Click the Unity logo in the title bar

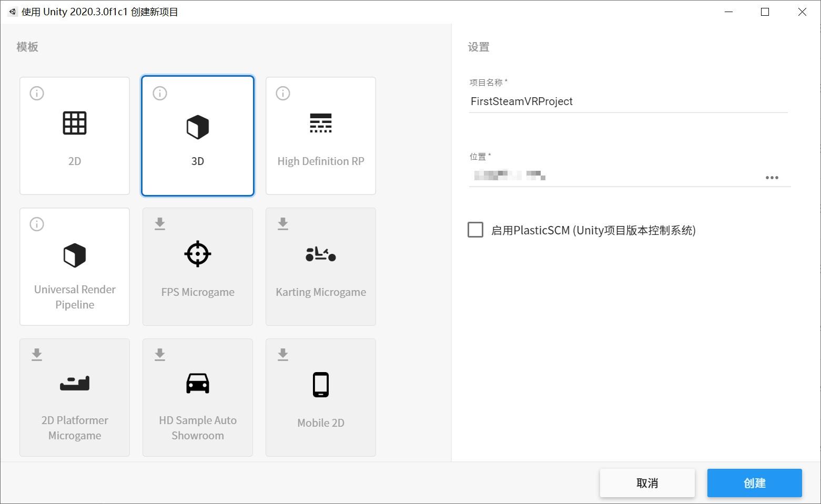[x=13, y=12]
